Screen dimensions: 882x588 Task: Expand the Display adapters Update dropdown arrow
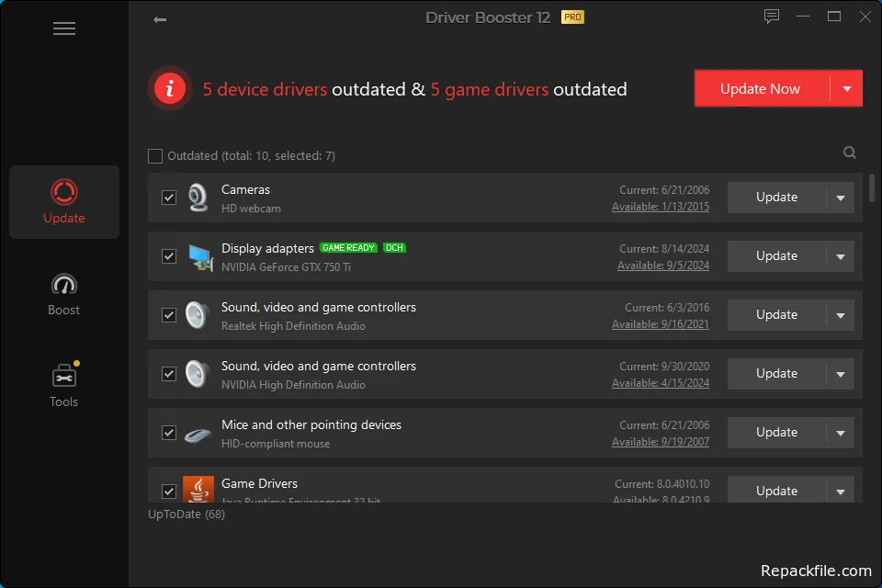(x=841, y=256)
